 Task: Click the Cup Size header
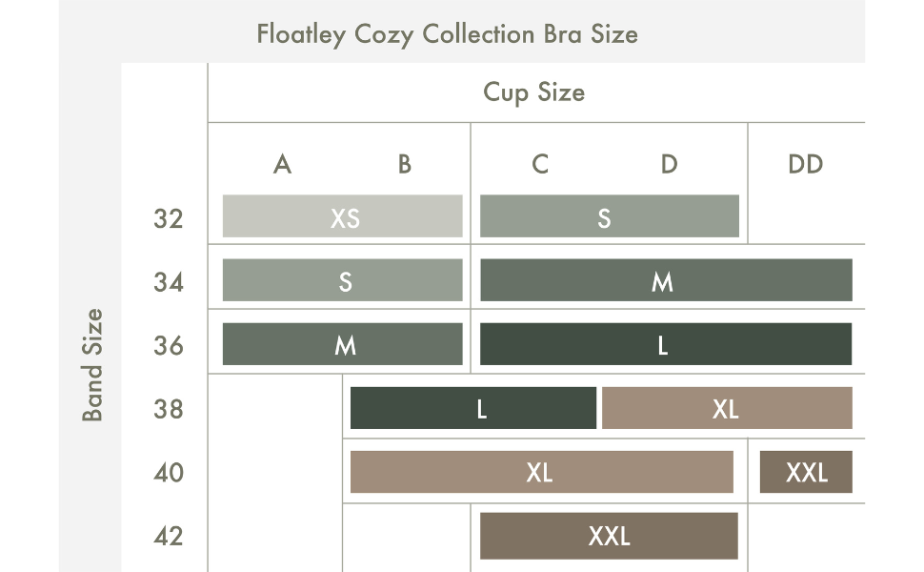533,92
